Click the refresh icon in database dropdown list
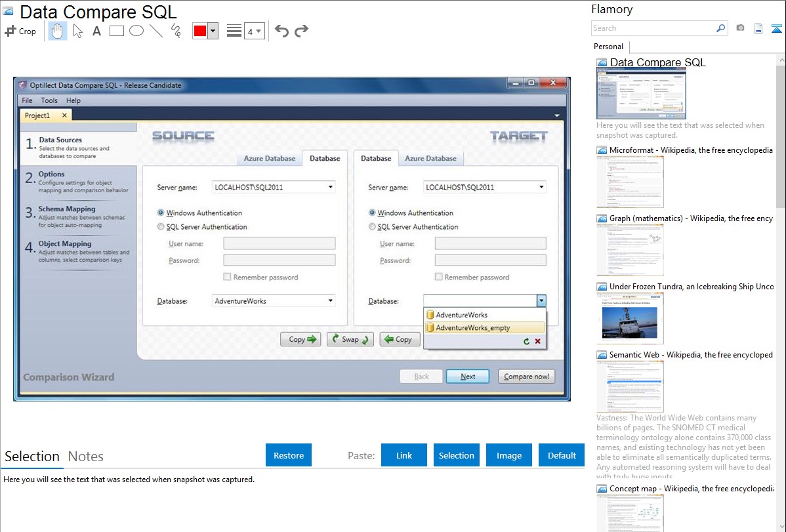The width and height of the screenshot is (786, 532). pos(526,342)
